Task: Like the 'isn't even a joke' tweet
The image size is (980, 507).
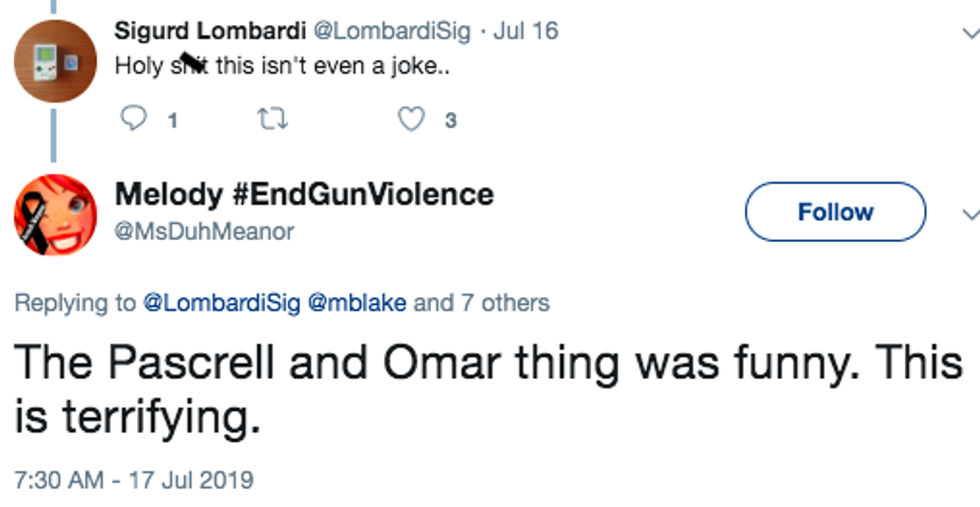Action: [411, 120]
